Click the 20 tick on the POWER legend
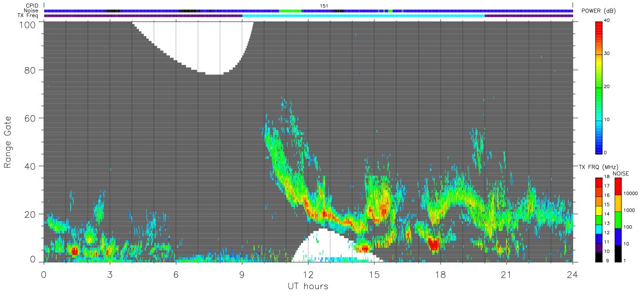Screen dimensions: 644x297 click(x=607, y=86)
